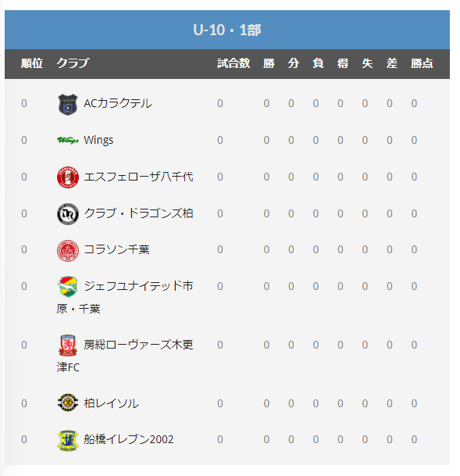Sort by the 差 column header
Viewport: 460px width, 476px height.
click(x=392, y=63)
